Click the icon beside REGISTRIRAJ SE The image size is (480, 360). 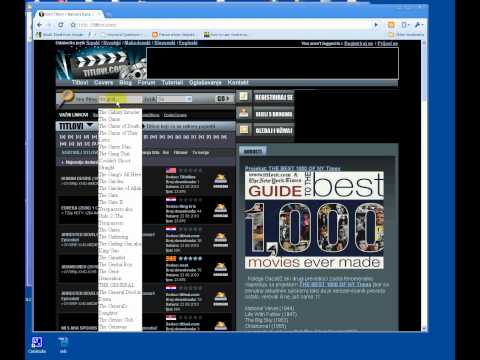click(244, 97)
